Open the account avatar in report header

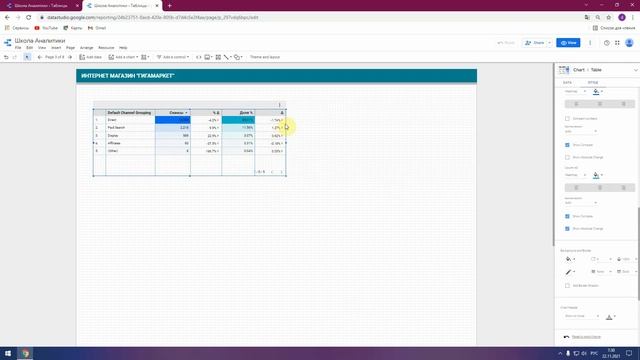(629, 42)
